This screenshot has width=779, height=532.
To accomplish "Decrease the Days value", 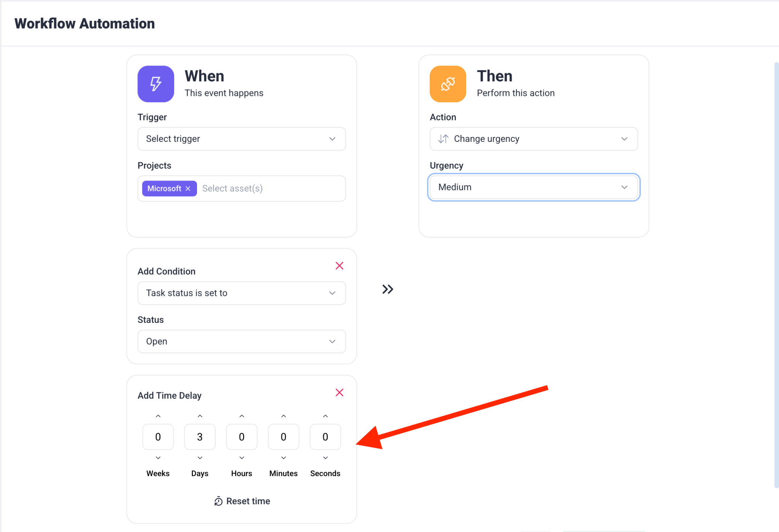I will (200, 458).
